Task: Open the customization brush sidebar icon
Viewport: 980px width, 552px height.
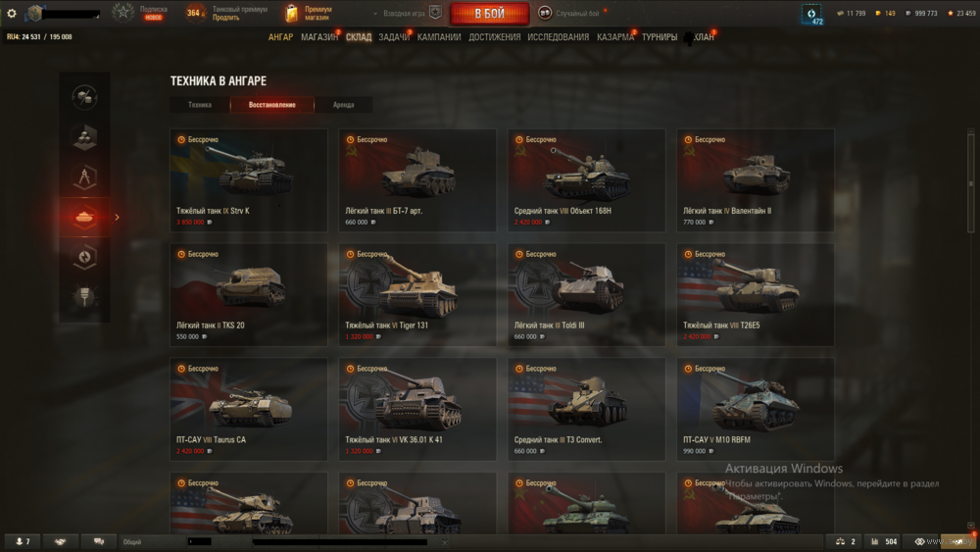Action: click(x=84, y=296)
